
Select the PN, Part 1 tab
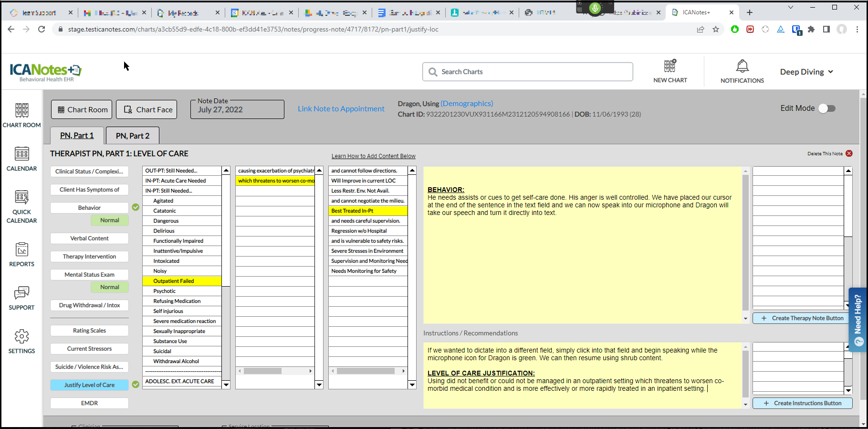[x=77, y=136]
